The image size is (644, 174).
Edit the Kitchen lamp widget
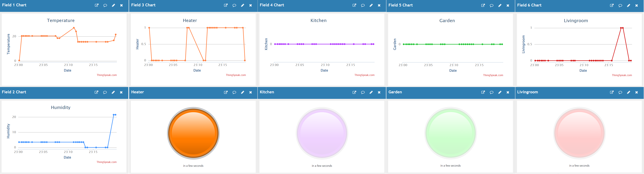click(x=371, y=92)
